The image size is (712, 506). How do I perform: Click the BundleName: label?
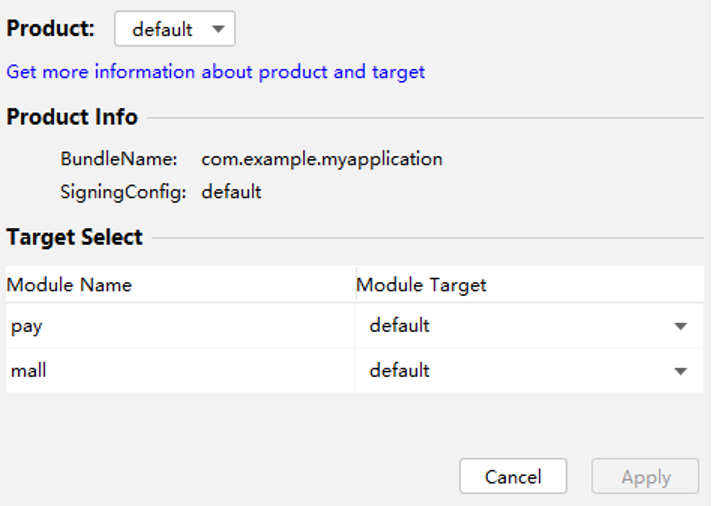coord(119,159)
